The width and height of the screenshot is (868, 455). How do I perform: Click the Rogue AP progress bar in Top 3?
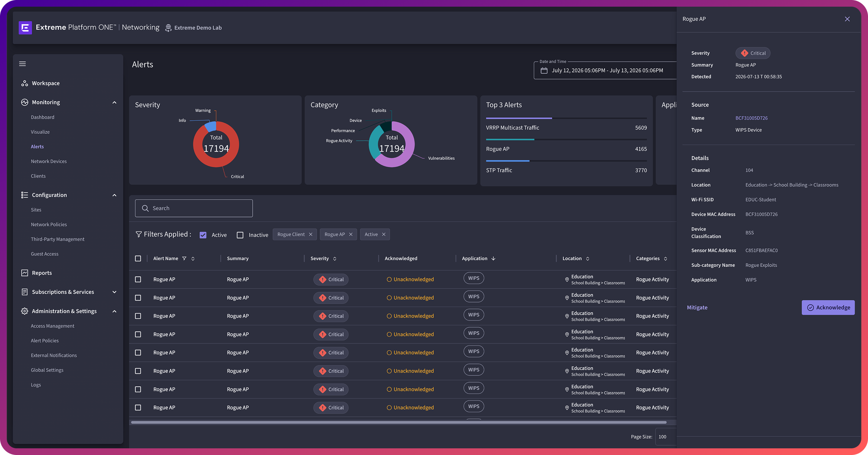(x=566, y=139)
